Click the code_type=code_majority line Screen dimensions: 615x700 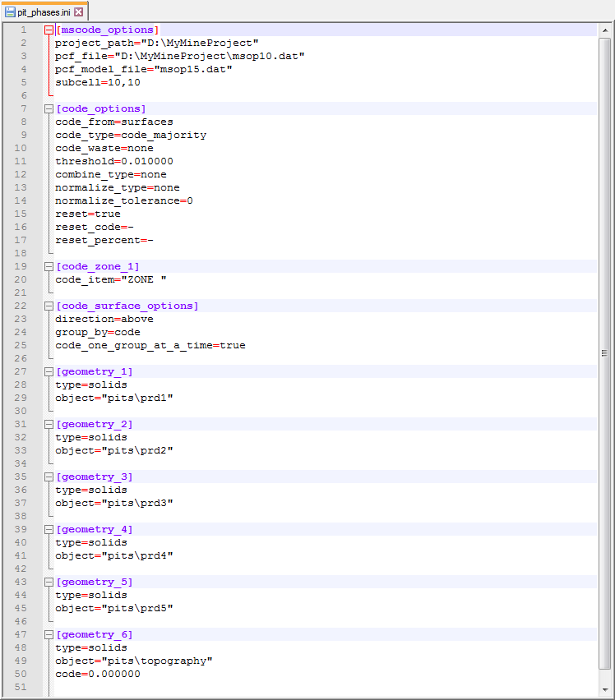tap(131, 136)
